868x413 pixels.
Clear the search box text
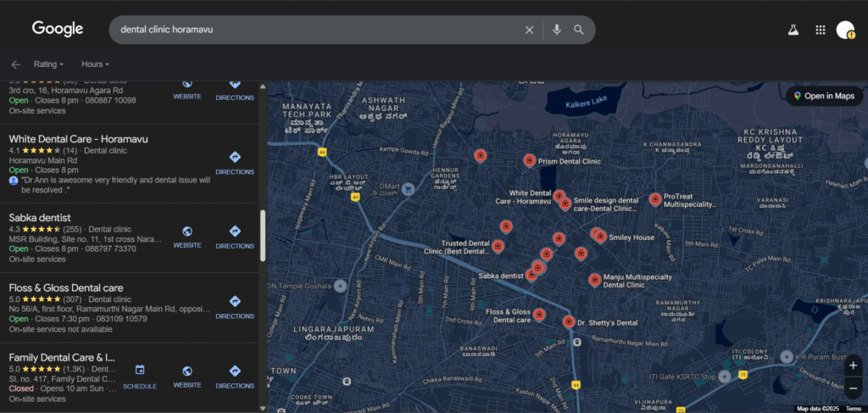pyautogui.click(x=529, y=30)
